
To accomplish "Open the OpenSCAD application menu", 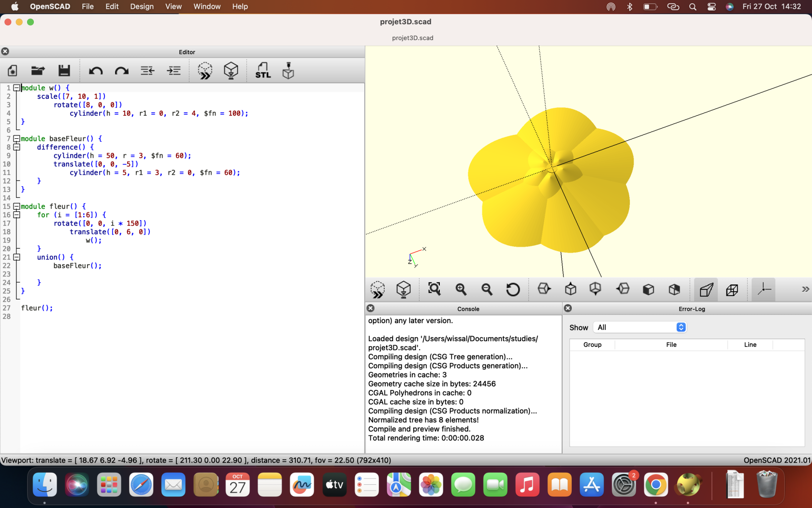I will coord(50,6).
